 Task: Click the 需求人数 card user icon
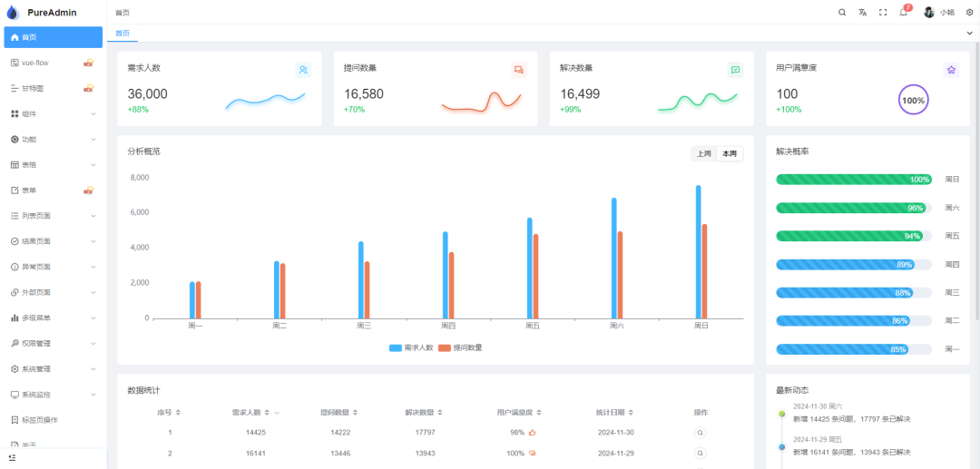(x=303, y=70)
